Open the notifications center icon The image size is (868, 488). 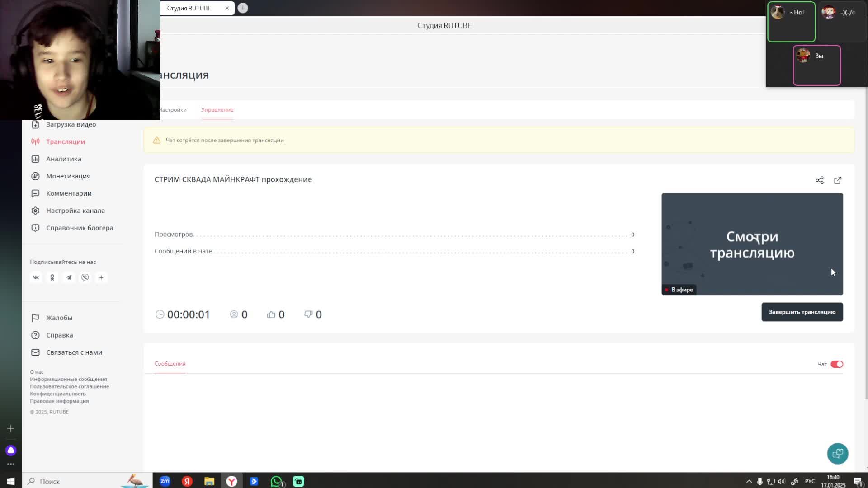(858, 481)
